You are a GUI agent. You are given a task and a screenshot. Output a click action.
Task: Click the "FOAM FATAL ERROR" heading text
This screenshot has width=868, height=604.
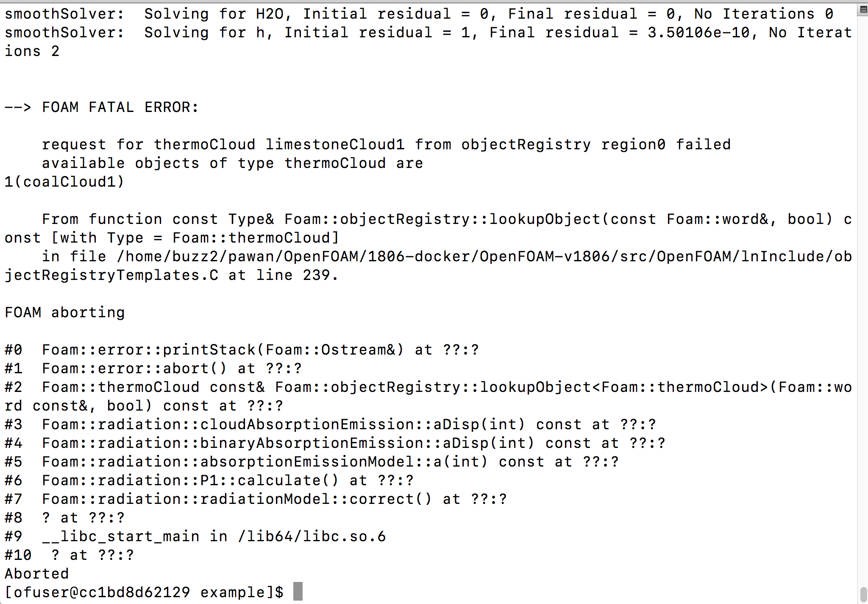(x=120, y=107)
